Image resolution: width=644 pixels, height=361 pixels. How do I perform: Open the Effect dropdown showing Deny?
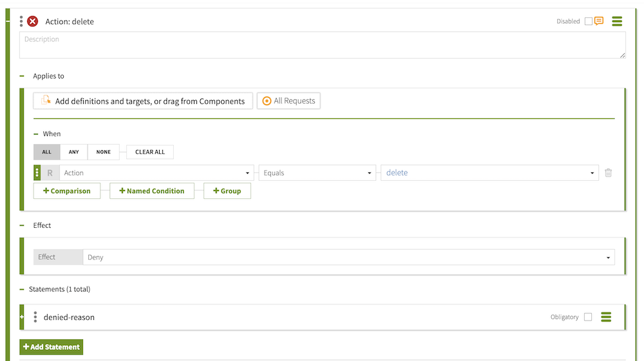pyautogui.click(x=348, y=257)
